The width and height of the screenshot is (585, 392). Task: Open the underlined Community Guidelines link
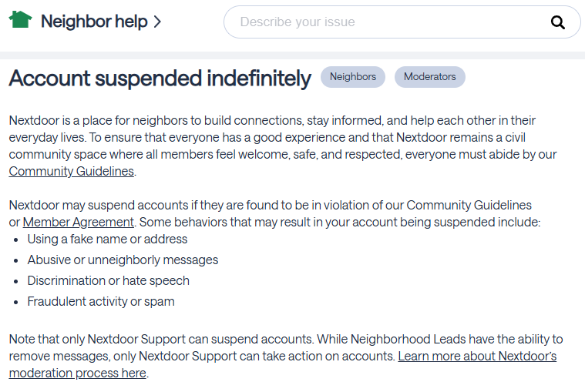point(72,172)
